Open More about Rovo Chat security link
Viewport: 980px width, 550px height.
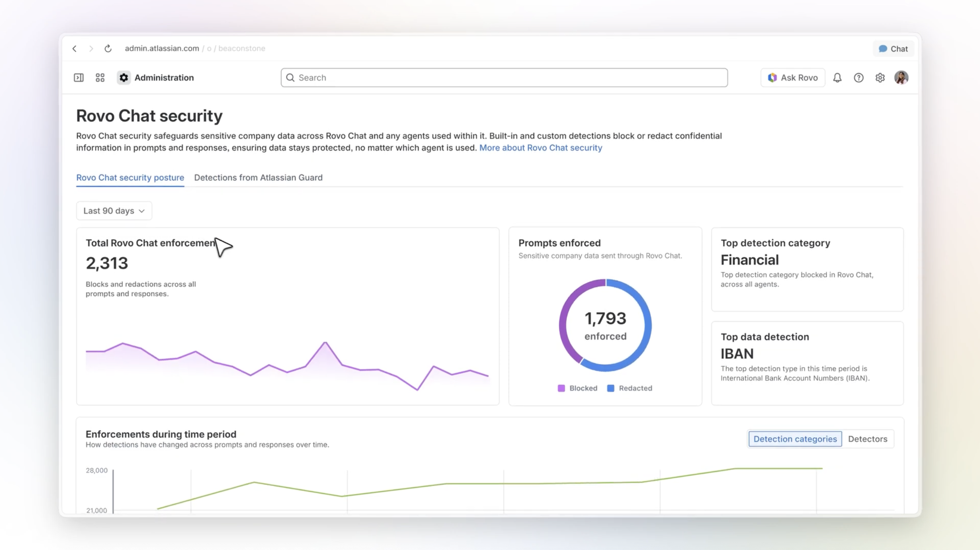[540, 148]
